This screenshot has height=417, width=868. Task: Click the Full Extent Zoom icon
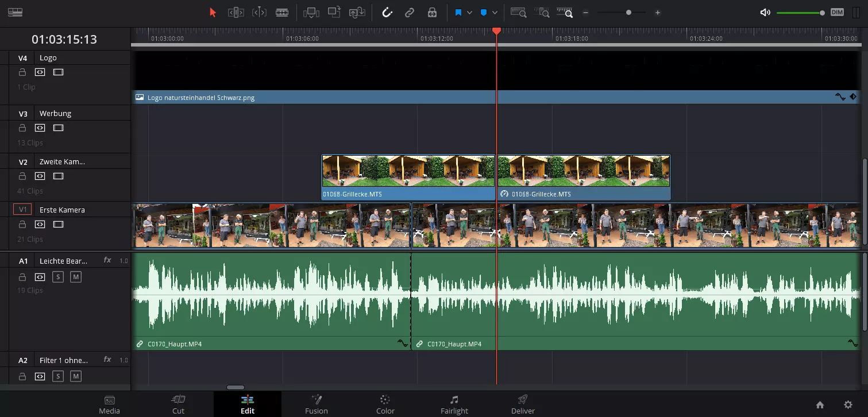pyautogui.click(x=519, y=12)
